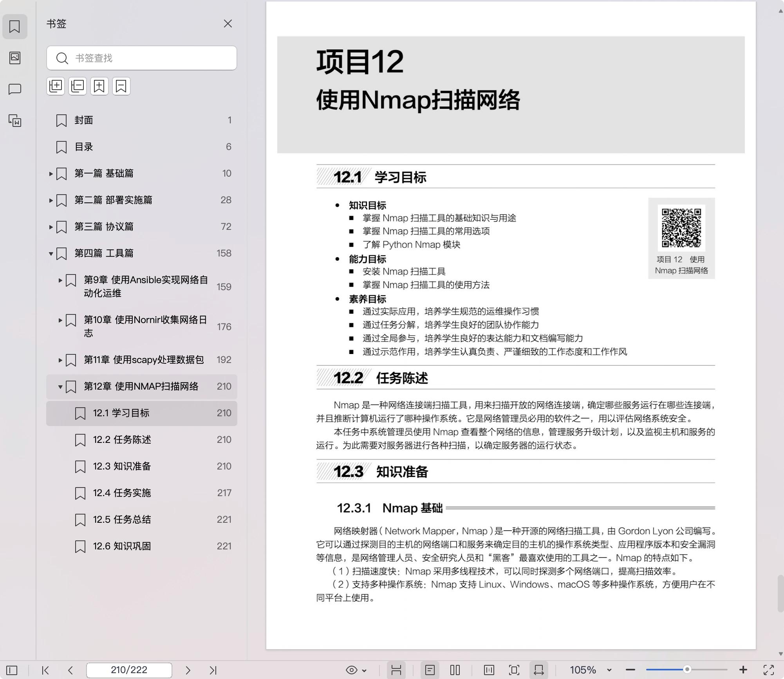The width and height of the screenshot is (784, 679).
Task: Click the vertical scrollbar thumb
Action: click(780, 594)
